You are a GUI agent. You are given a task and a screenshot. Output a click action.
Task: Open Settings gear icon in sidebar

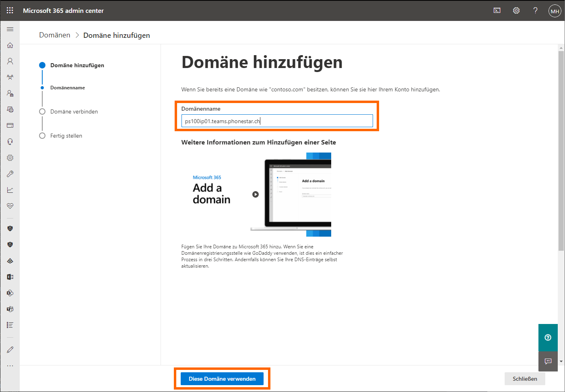10,158
